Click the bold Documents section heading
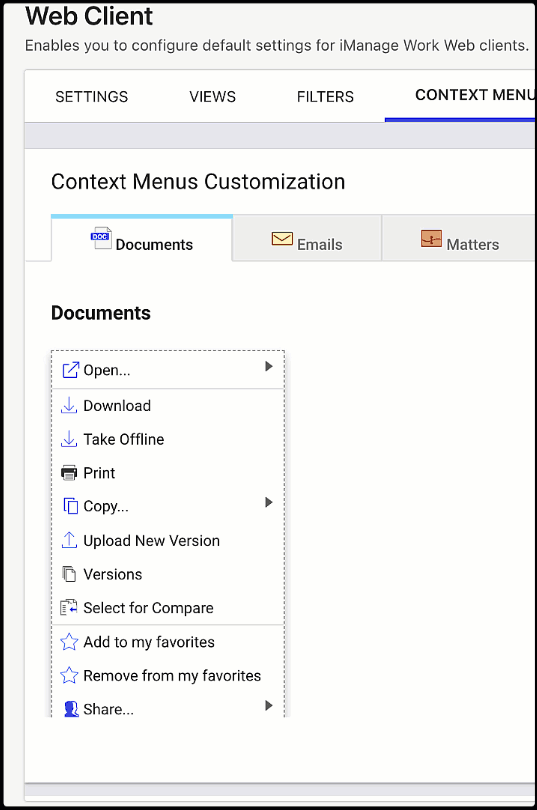 (x=101, y=313)
